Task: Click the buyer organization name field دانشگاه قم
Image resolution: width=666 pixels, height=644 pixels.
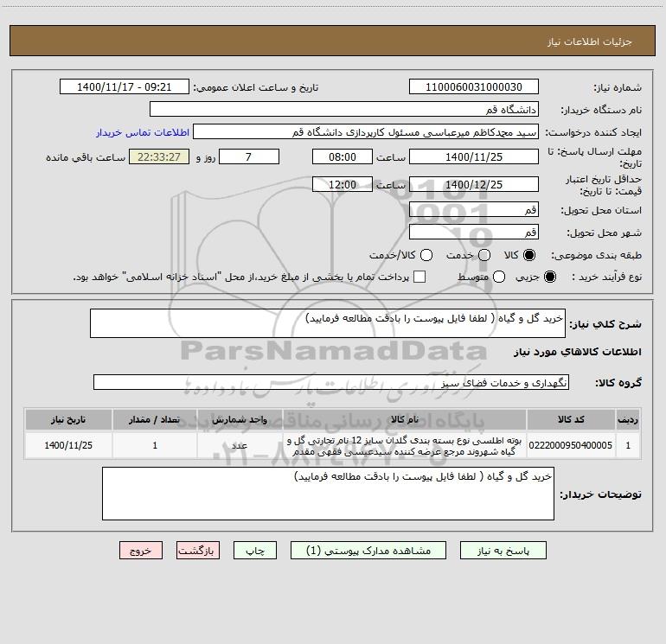Action: pyautogui.click(x=344, y=109)
